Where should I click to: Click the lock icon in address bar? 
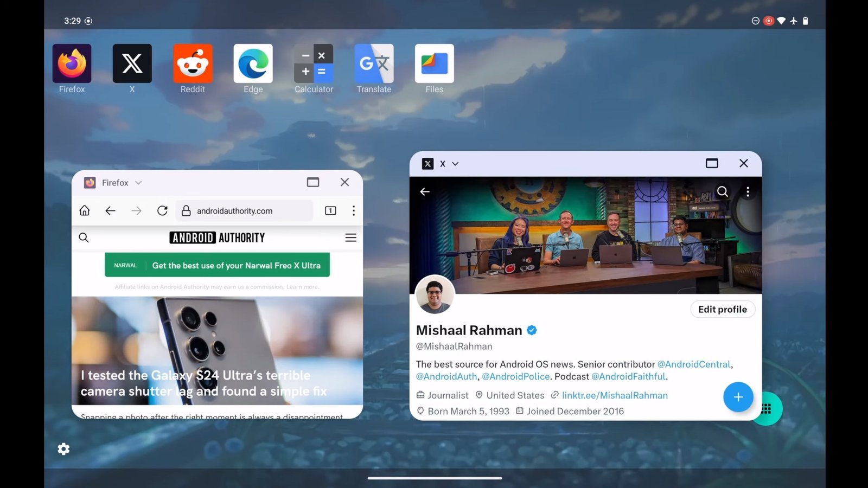[x=186, y=211]
